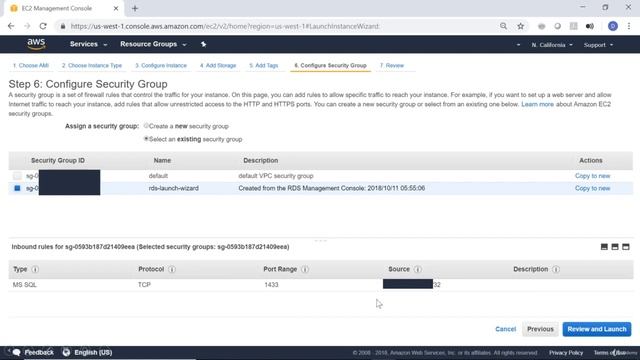Click the pin shortcut icon in AWS navbar
The image size is (640, 360).
(x=203, y=44)
